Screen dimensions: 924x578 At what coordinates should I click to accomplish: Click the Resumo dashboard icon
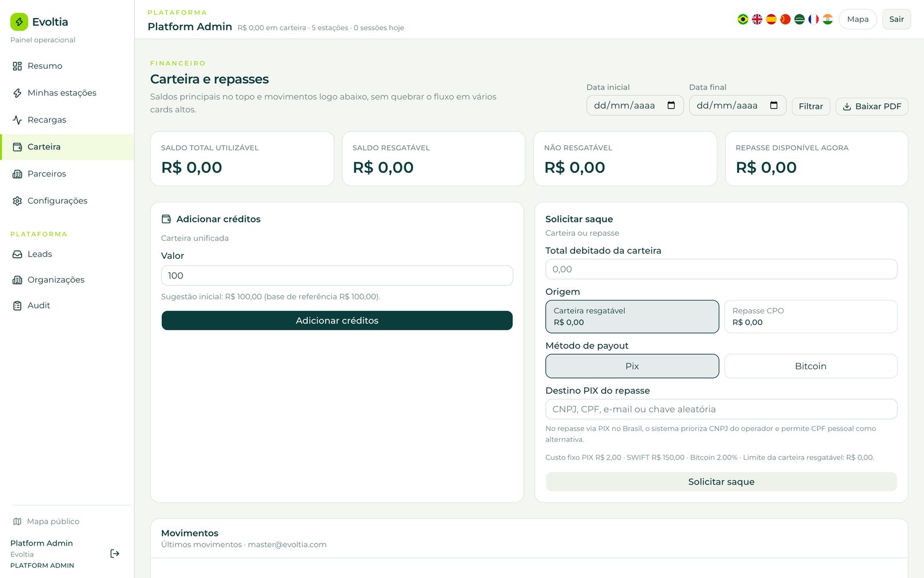tap(17, 66)
